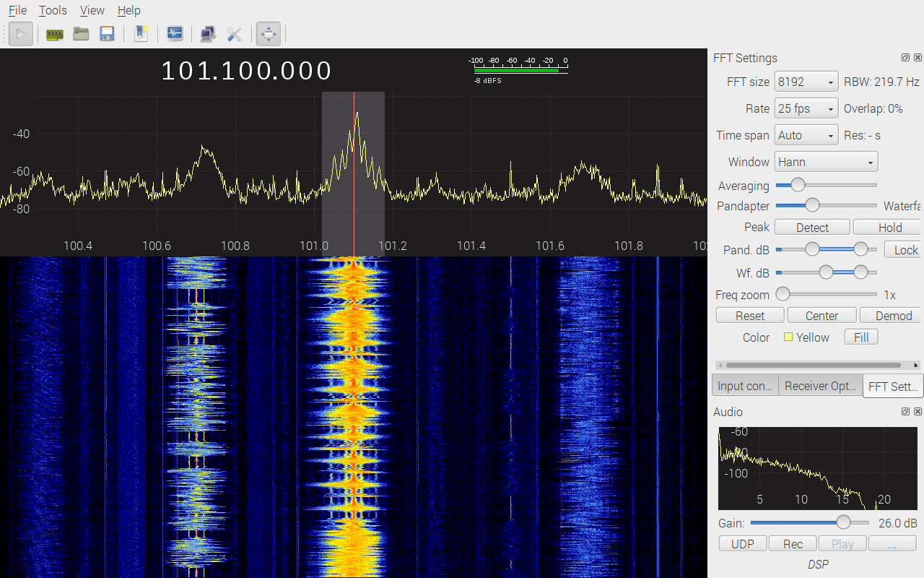924x578 pixels.
Task: Save settings using the floppy disk icon
Action: point(107,34)
